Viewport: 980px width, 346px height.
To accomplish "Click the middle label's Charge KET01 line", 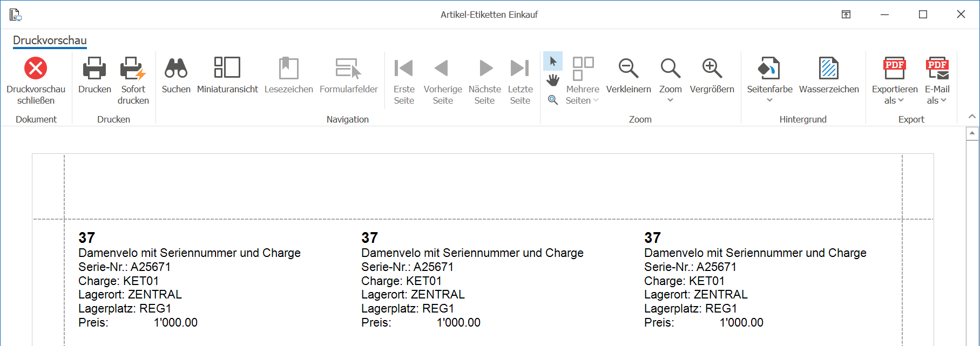I will [x=401, y=281].
